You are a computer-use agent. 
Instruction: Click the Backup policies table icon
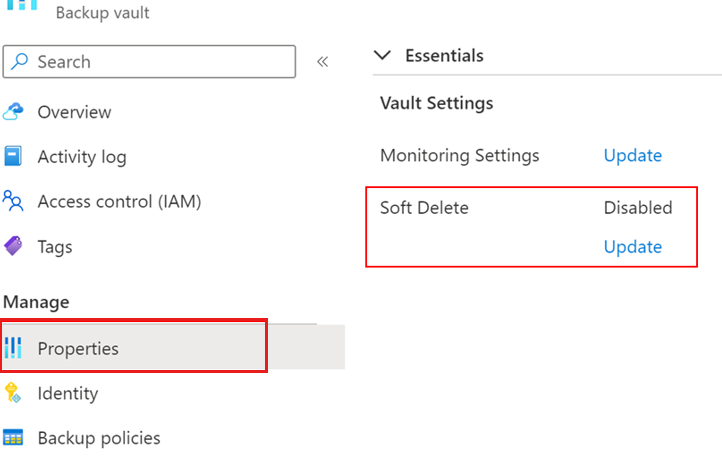[13, 438]
